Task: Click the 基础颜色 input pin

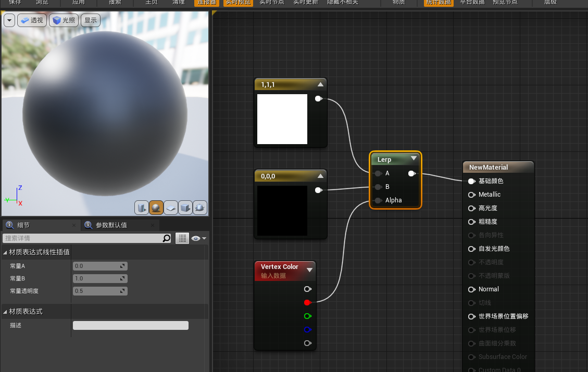Action: point(472,181)
